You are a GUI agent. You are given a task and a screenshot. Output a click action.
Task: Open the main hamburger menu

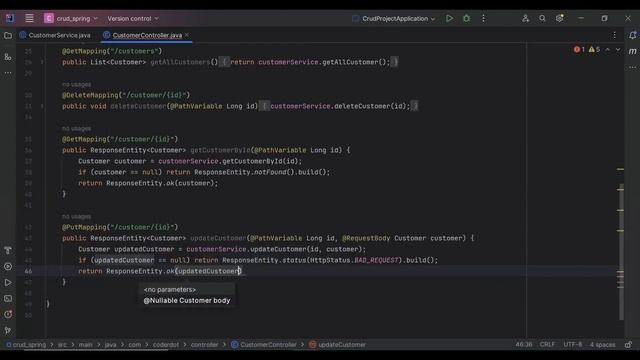[x=29, y=18]
